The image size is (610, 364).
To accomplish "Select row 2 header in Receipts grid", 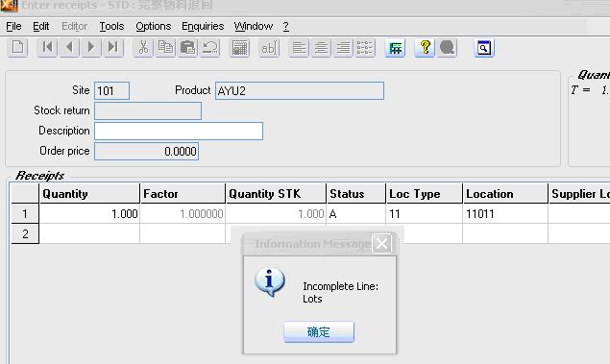I will click(25, 233).
